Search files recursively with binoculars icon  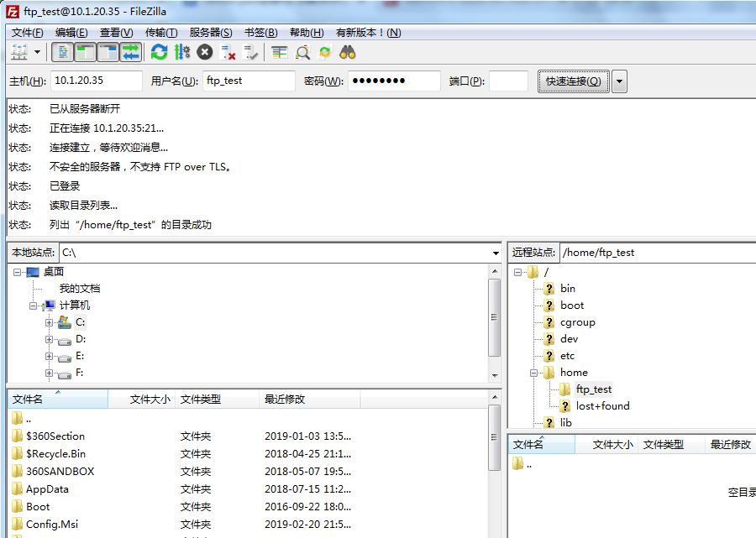[348, 52]
